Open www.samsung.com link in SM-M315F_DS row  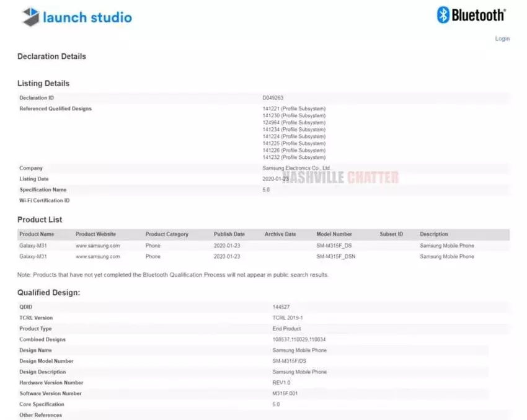[x=97, y=246]
